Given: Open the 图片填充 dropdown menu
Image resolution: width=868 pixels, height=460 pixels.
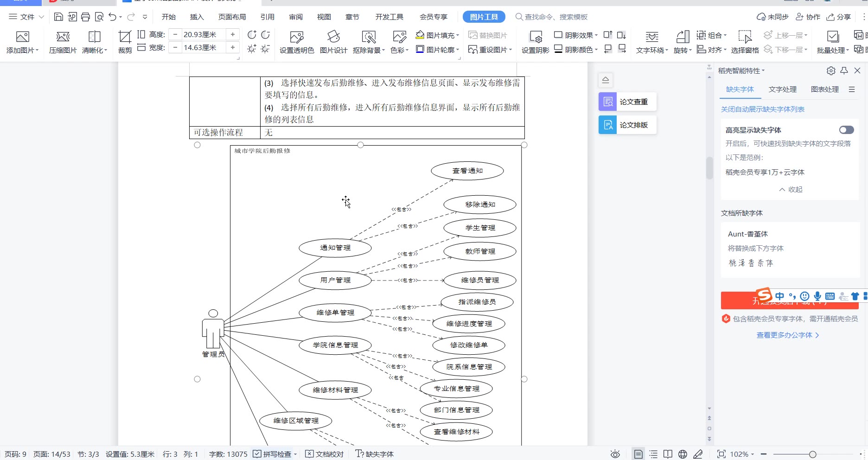Looking at the screenshot, I should pyautogui.click(x=437, y=35).
